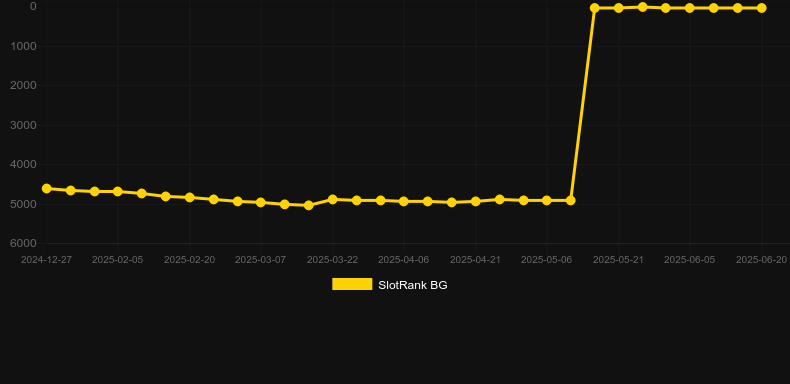Click the data point above 2025-03-22
Screen dimensions: 790x384
pyautogui.click(x=333, y=200)
